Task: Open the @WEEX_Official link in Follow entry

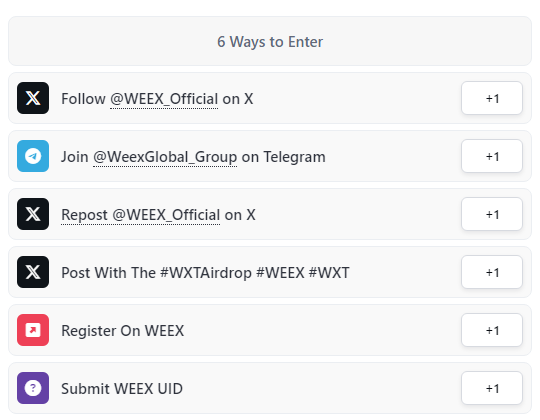Action: [164, 99]
